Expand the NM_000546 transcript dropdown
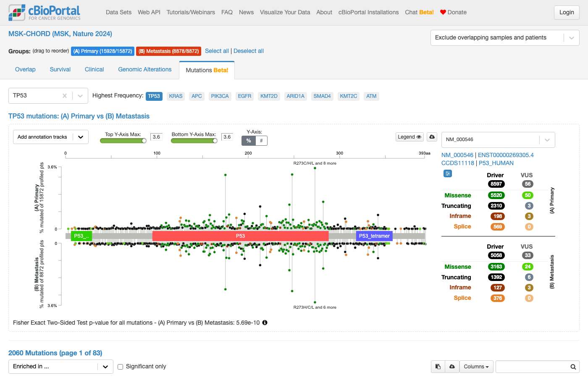 coord(547,140)
